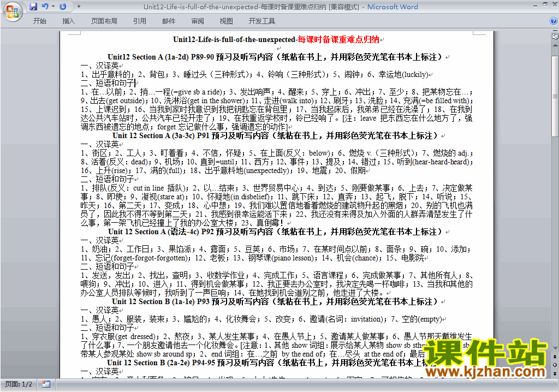The image size is (559, 392).
Task: Select the 审阅 ribbon tab
Action: pos(198,21)
